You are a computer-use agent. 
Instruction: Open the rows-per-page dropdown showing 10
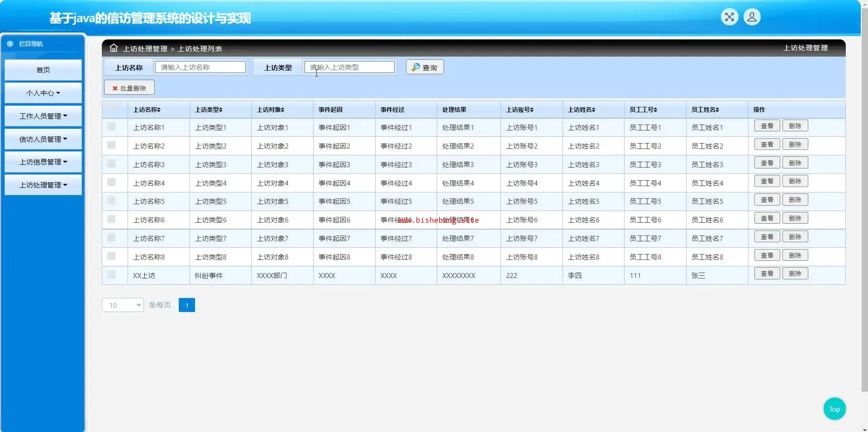[123, 305]
